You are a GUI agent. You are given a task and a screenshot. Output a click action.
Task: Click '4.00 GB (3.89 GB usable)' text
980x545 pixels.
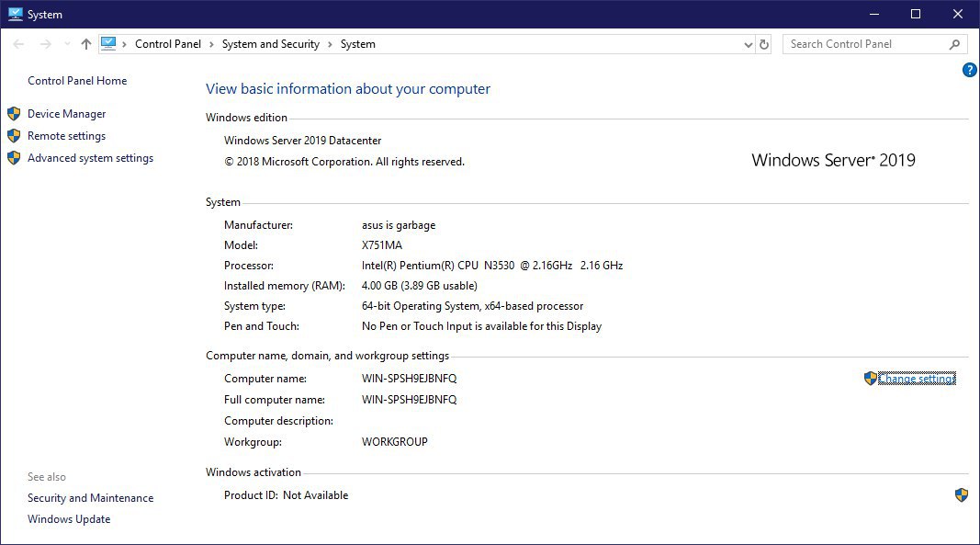point(420,286)
